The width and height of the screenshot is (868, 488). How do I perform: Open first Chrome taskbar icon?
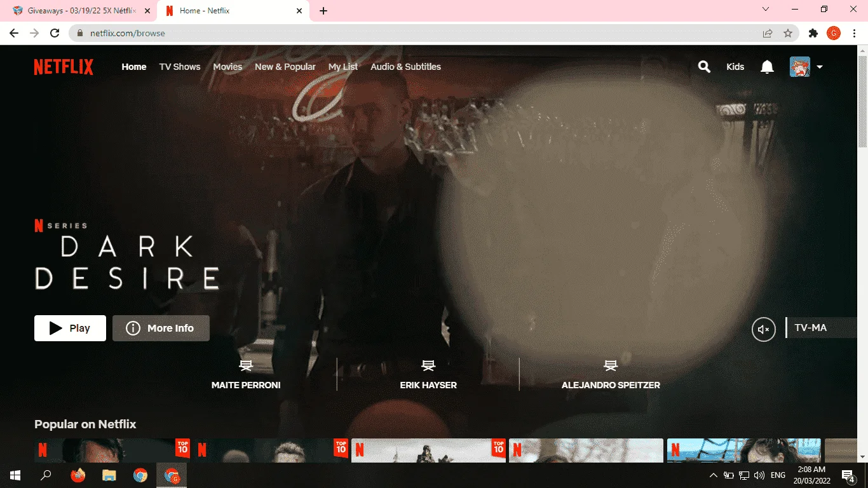[140, 475]
